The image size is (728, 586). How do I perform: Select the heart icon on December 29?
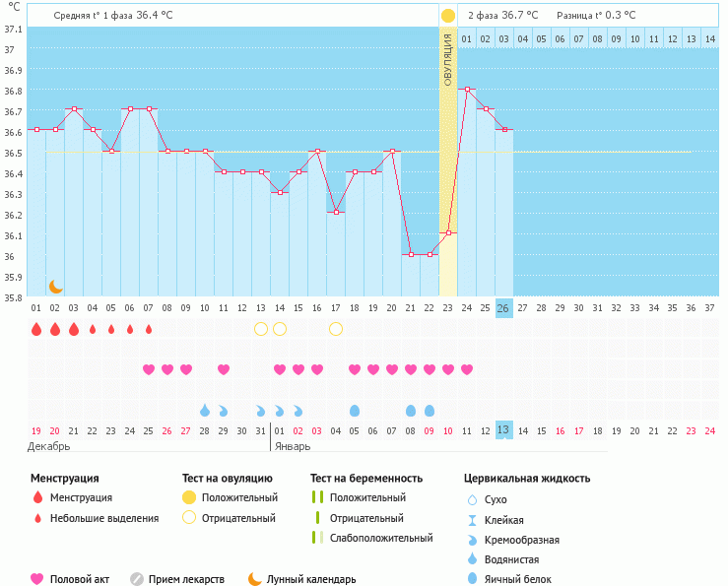coord(224,369)
